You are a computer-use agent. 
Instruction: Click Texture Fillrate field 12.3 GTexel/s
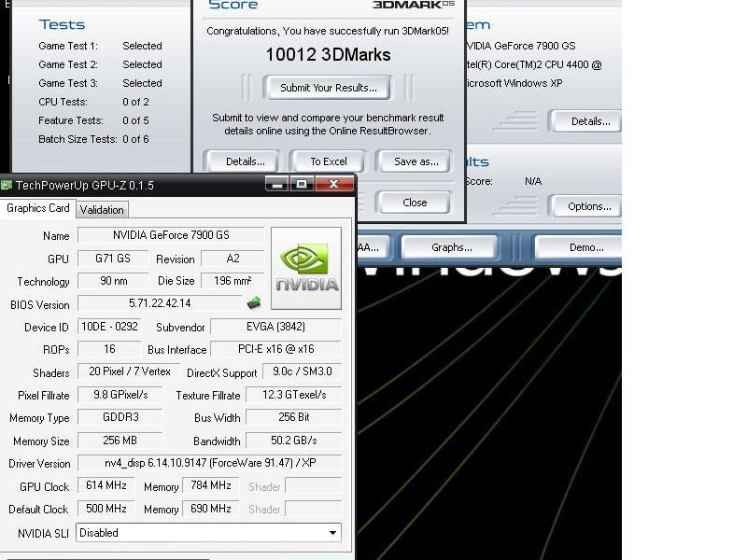294,395
